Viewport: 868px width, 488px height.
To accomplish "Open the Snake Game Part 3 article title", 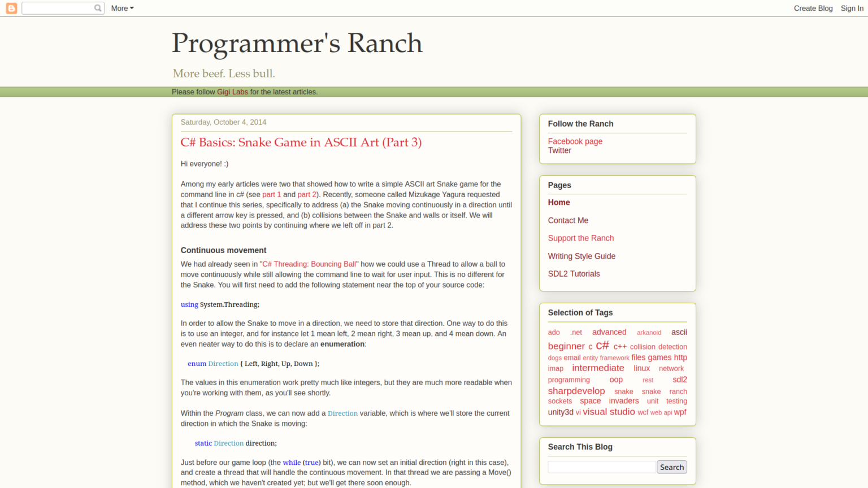I will point(301,142).
